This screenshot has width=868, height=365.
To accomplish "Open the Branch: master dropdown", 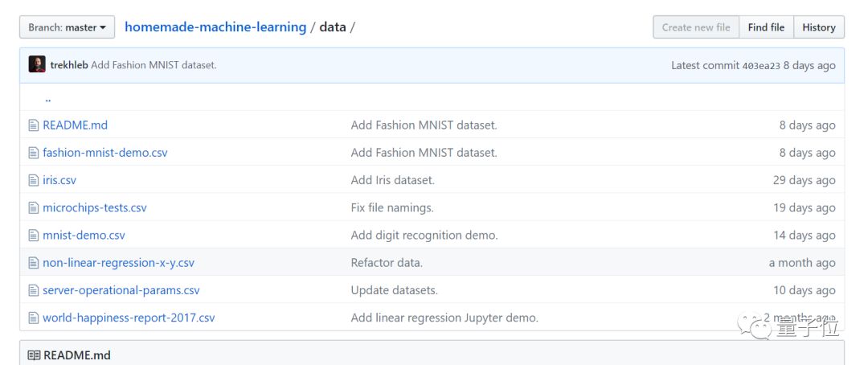I will pos(67,27).
